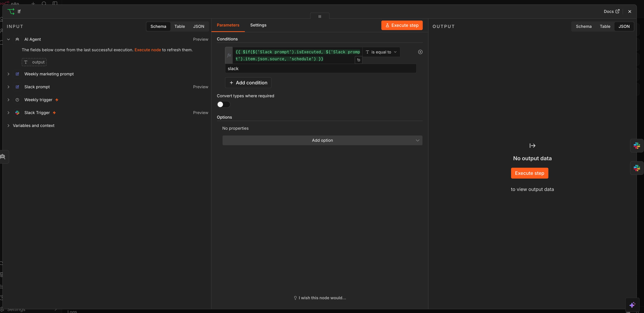The image size is (644, 313).
Task: Switch output view to JSON
Action: [x=624, y=26]
